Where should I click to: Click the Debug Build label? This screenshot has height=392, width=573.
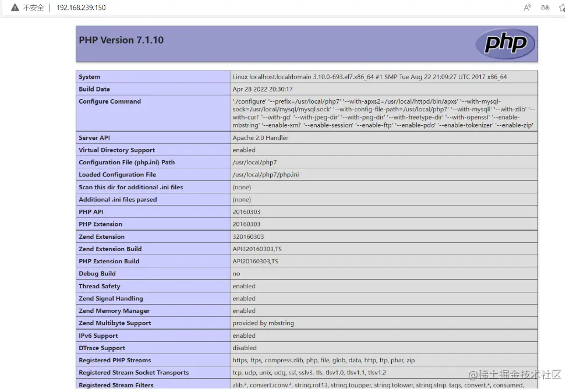[x=97, y=274]
